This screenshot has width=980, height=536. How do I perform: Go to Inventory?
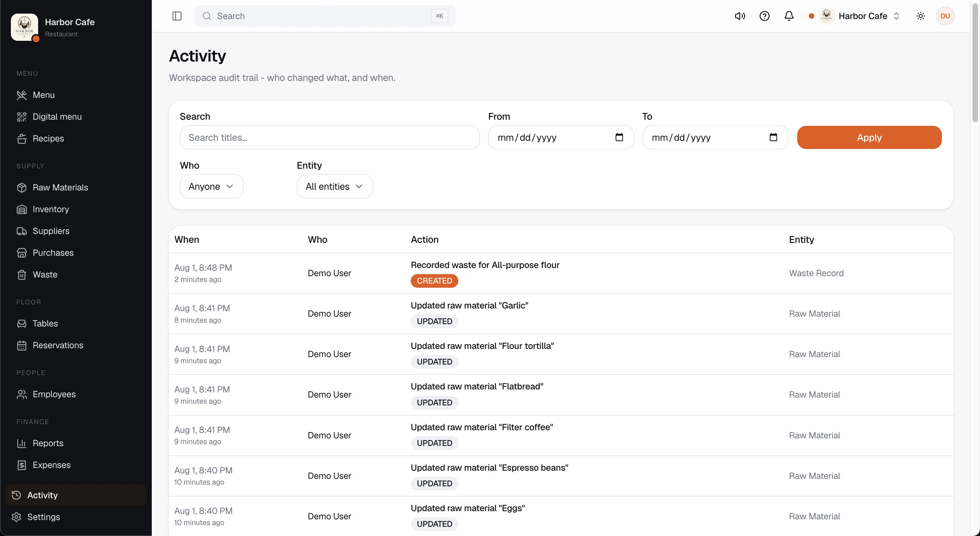pyautogui.click(x=76, y=209)
